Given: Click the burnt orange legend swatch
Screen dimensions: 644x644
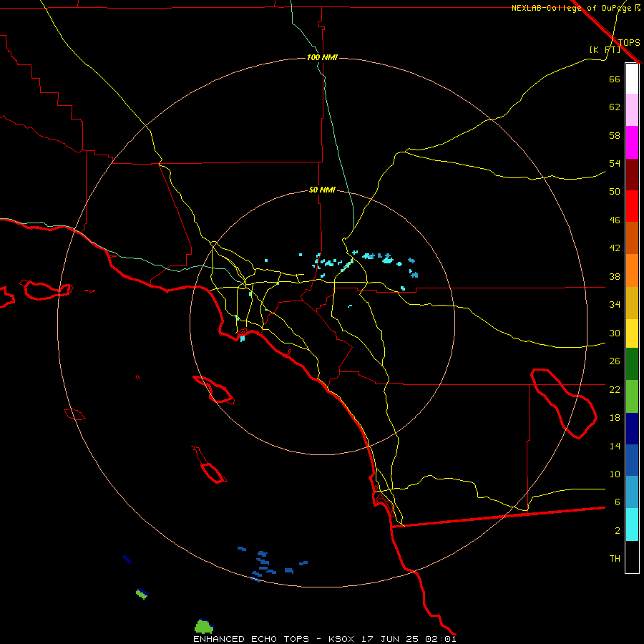Looking at the screenshot, I should pos(632,238).
